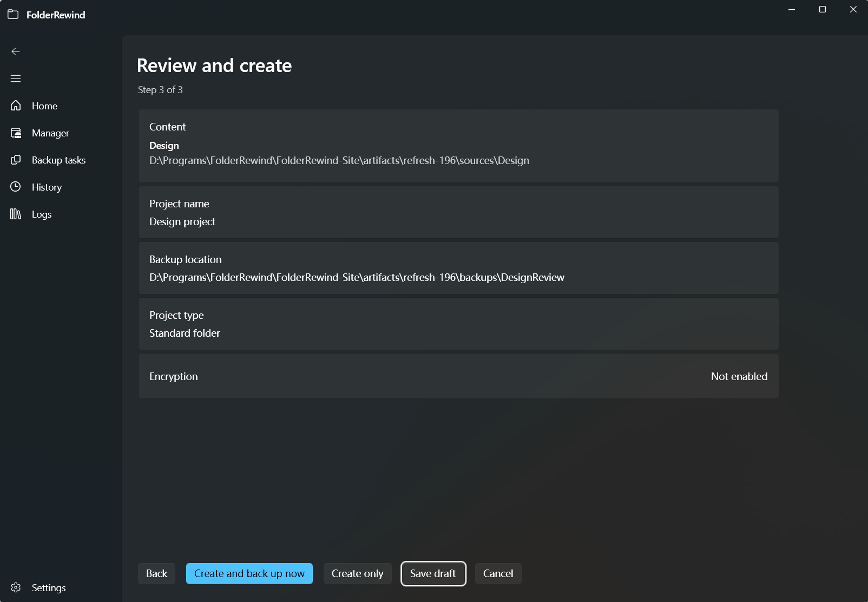Open the Home page
The image size is (868, 602).
[61, 106]
